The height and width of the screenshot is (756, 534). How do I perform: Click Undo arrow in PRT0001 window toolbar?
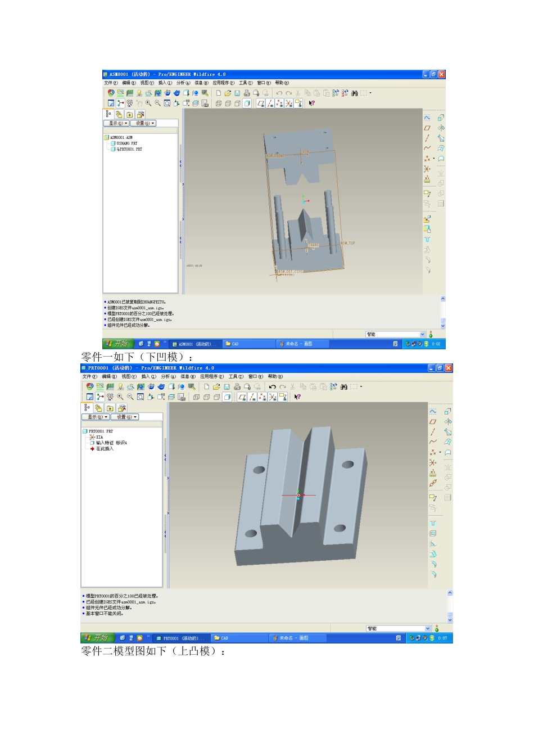pyautogui.click(x=273, y=387)
